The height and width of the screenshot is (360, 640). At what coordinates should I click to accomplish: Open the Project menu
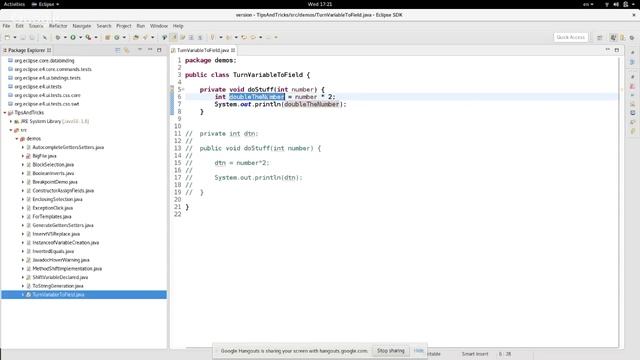click(x=124, y=26)
